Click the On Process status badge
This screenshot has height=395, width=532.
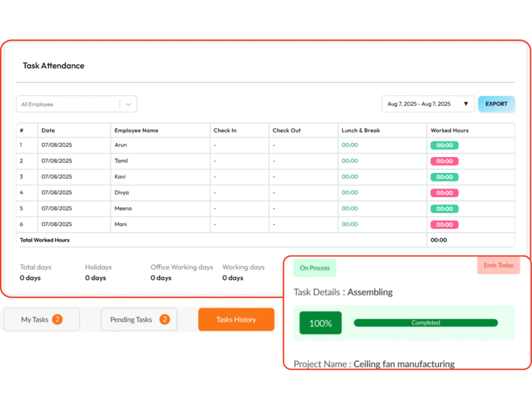[x=315, y=268]
